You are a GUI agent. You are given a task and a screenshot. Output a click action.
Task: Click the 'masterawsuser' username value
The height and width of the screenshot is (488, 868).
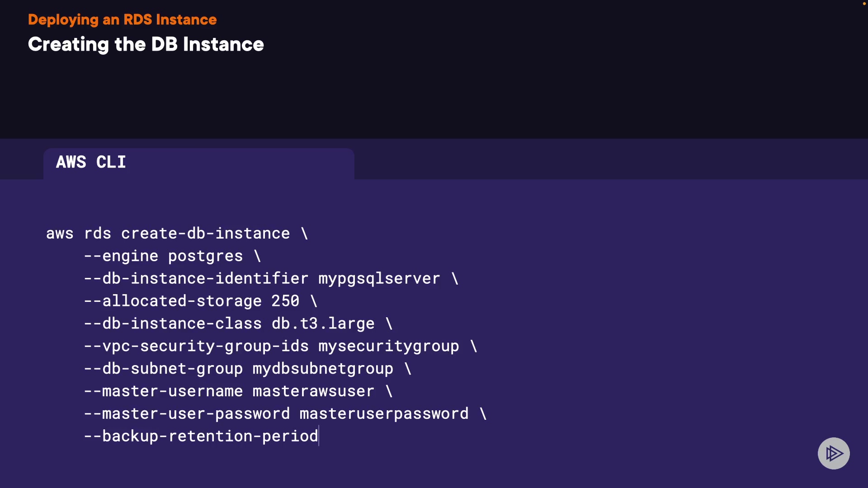pos(313,391)
